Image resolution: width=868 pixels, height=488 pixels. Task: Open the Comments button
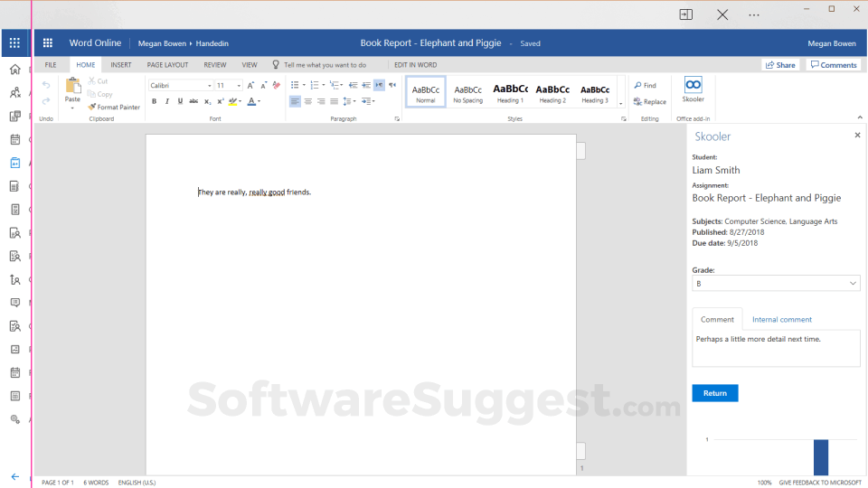[x=833, y=65]
